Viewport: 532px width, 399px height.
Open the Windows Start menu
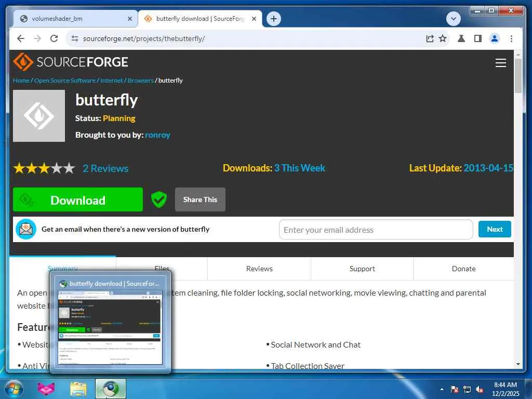click(14, 389)
